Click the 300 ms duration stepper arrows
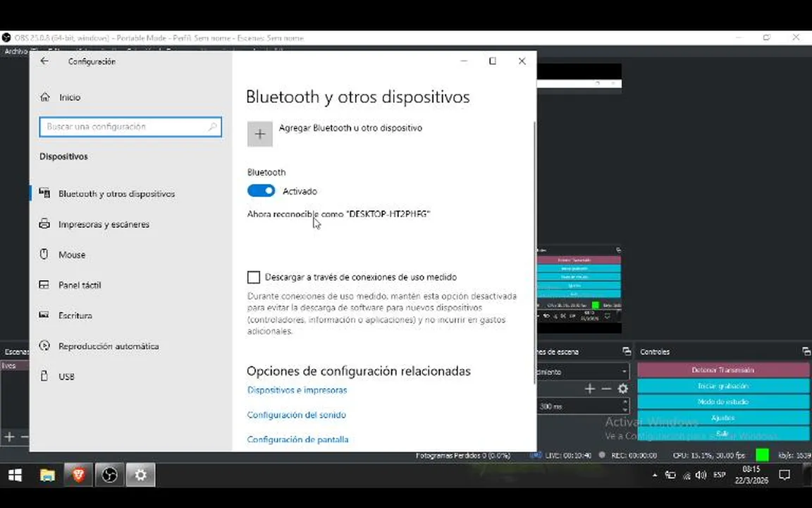This screenshot has width=812, height=508. tap(625, 406)
